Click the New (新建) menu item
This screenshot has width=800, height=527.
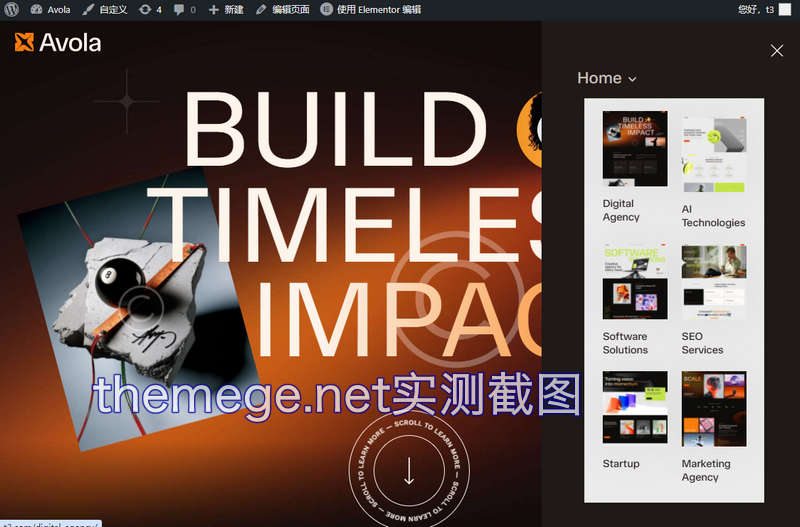tap(226, 9)
